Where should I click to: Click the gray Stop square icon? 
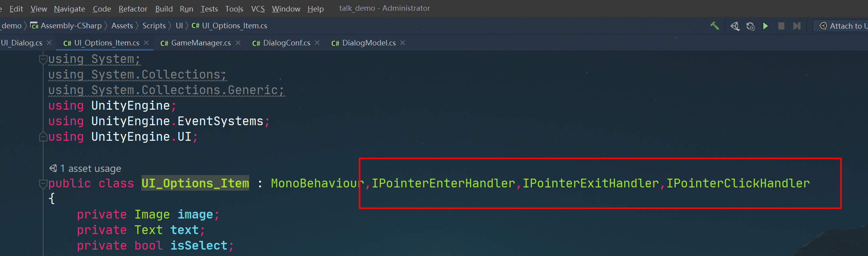[x=781, y=26]
